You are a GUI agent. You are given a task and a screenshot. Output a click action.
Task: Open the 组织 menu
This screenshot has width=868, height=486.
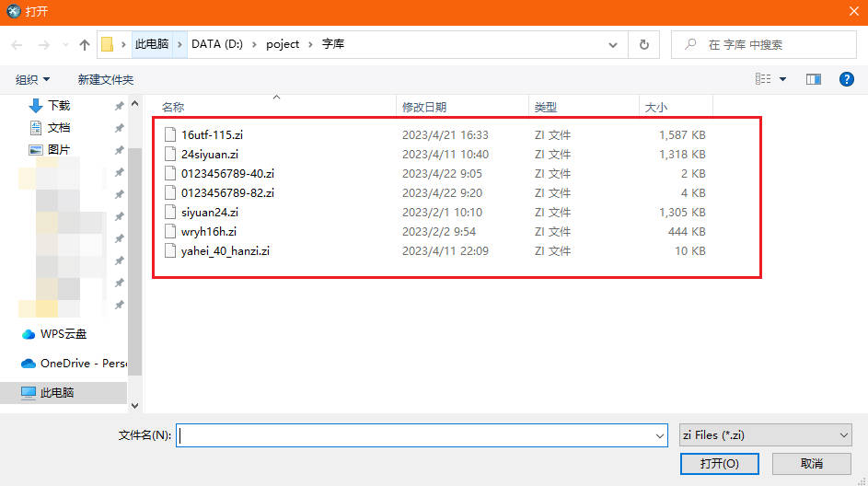[x=33, y=80]
